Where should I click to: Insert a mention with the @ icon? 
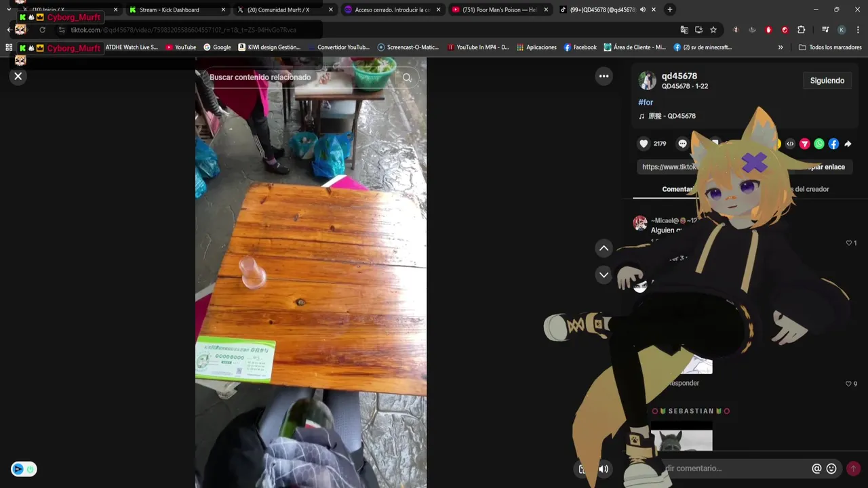pos(816,468)
